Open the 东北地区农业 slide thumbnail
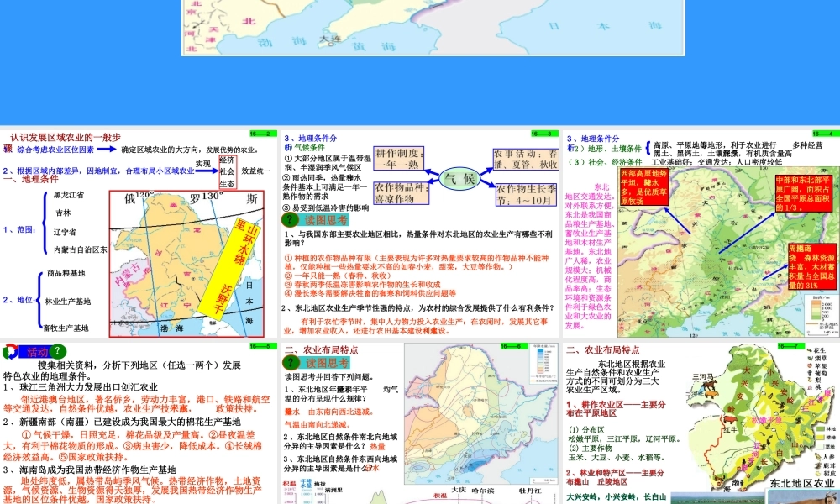 pos(701,423)
